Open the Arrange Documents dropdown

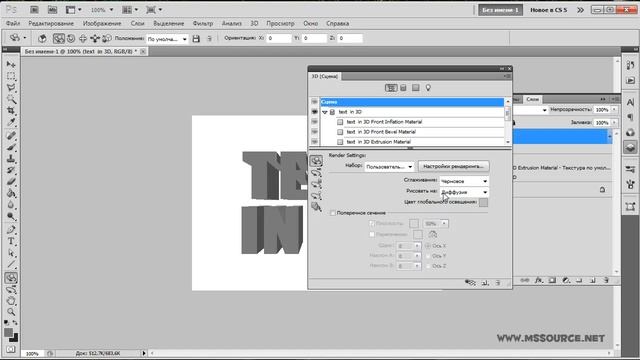point(131,9)
